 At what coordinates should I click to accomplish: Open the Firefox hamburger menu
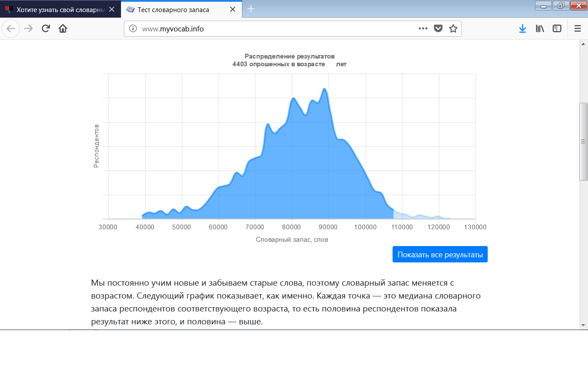pyautogui.click(x=578, y=29)
